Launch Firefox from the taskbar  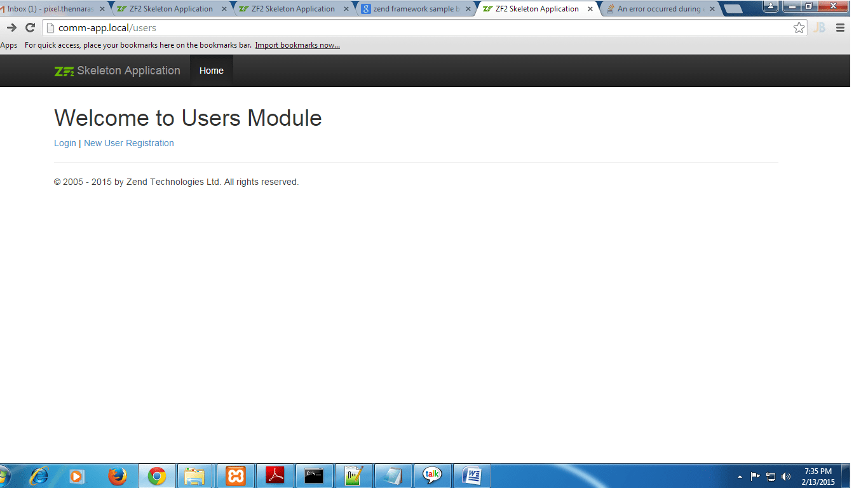pos(118,475)
